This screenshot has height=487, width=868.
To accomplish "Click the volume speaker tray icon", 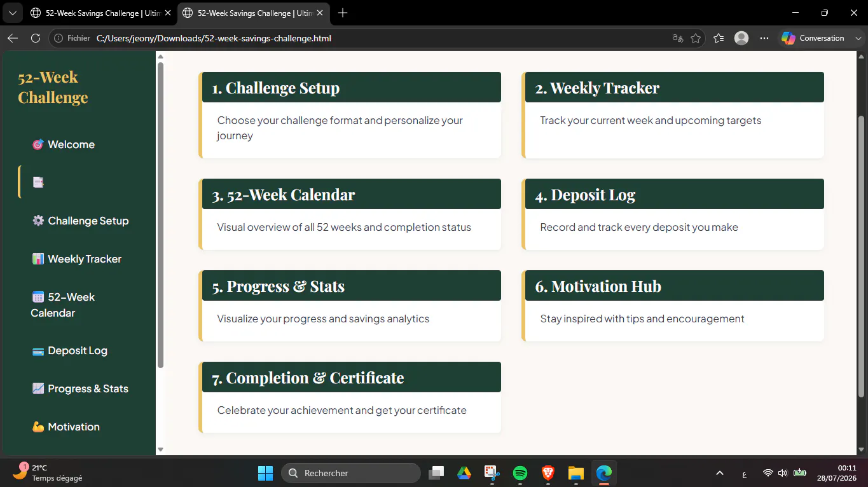I will (x=783, y=473).
